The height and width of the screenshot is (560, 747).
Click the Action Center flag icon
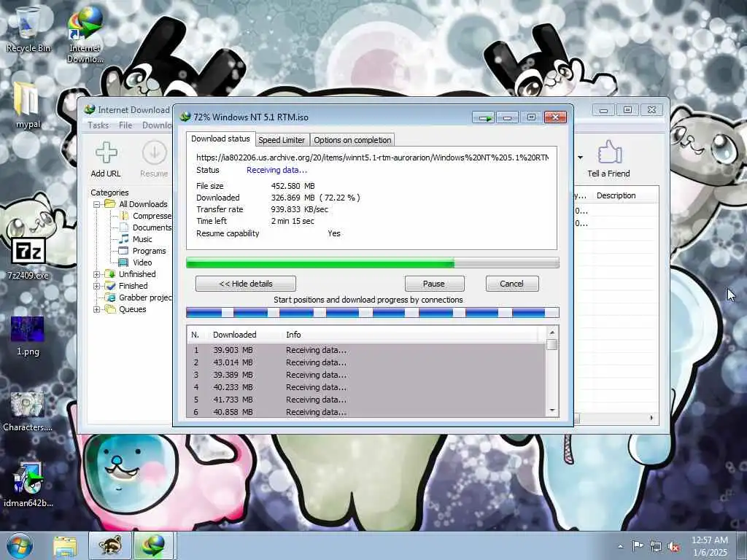pos(638,545)
